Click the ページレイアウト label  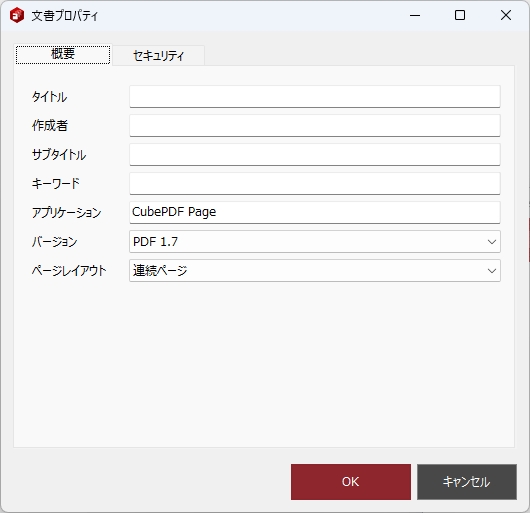pos(69,271)
